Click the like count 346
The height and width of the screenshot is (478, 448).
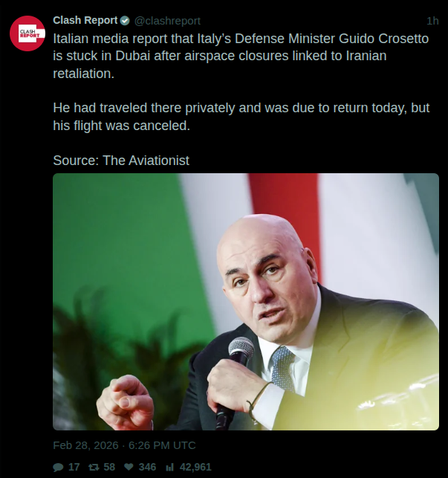pyautogui.click(x=147, y=467)
